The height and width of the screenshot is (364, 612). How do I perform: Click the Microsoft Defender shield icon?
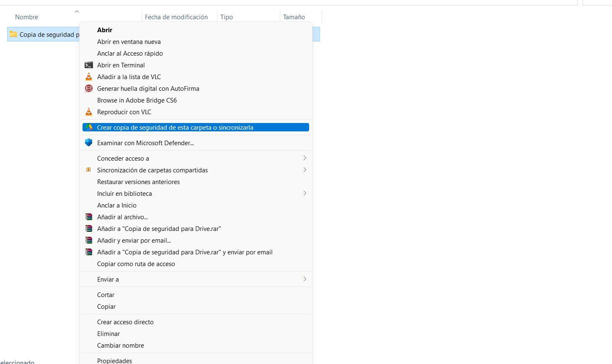click(x=88, y=143)
